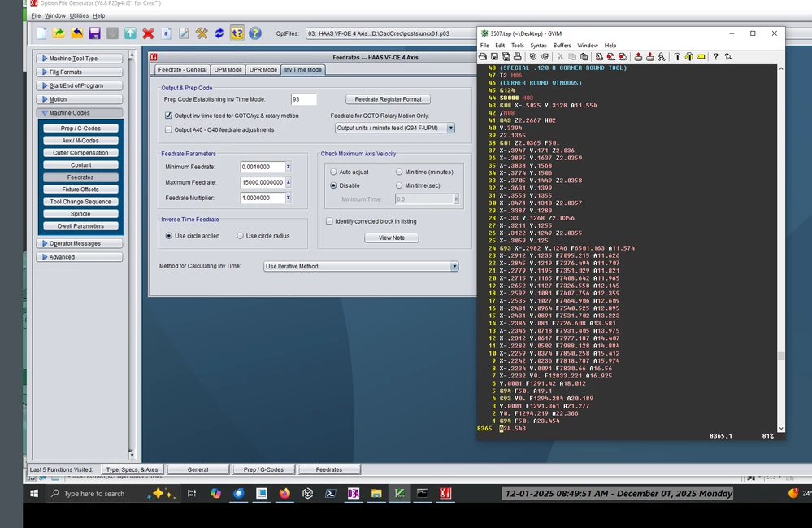
Task: Open the Feedrate for GOTO Rotary Motion dropdown
Action: coord(394,128)
